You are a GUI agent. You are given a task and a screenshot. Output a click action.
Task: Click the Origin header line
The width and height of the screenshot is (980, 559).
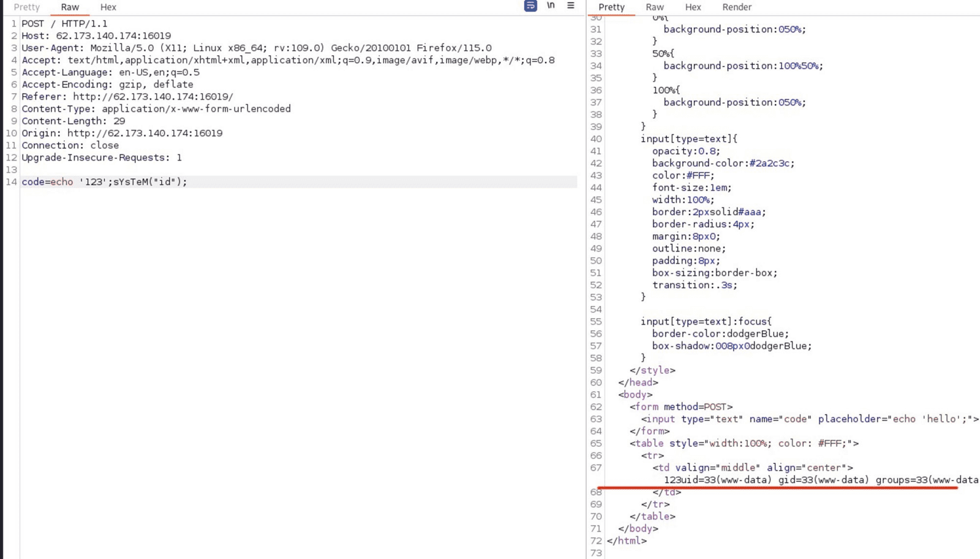(x=122, y=134)
